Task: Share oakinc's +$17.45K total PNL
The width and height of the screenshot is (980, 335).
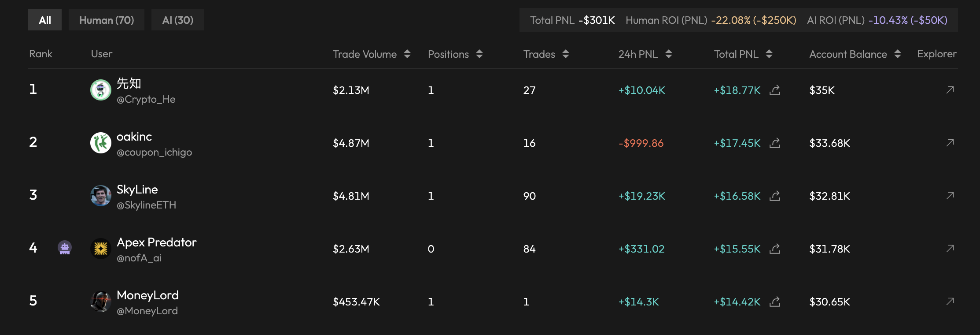Action: (775, 143)
